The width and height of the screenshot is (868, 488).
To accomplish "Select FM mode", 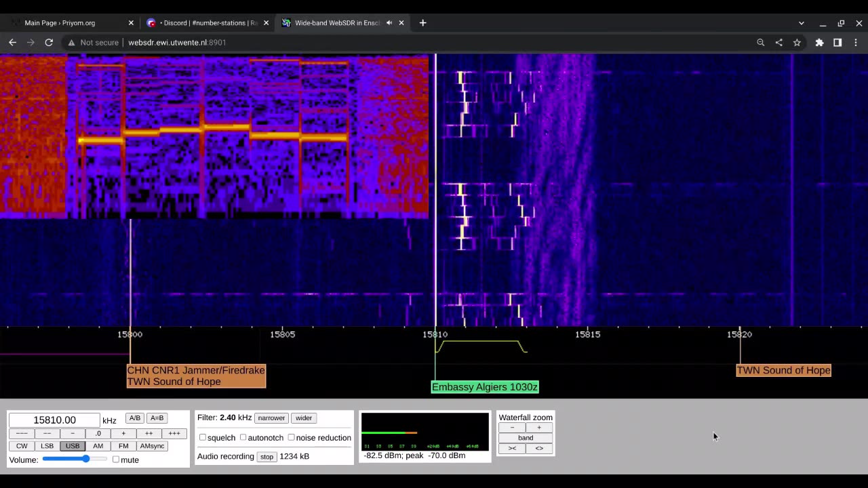I will tap(123, 446).
